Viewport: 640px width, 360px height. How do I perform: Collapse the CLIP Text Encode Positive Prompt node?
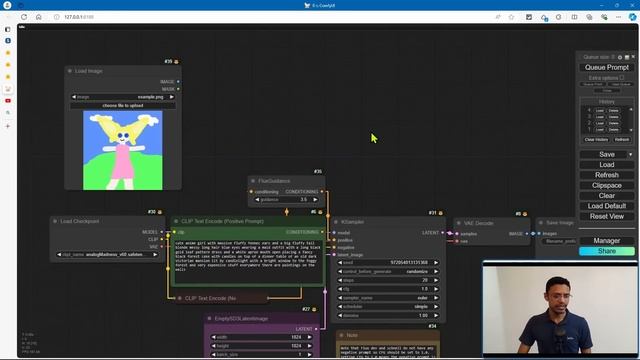tap(176, 221)
